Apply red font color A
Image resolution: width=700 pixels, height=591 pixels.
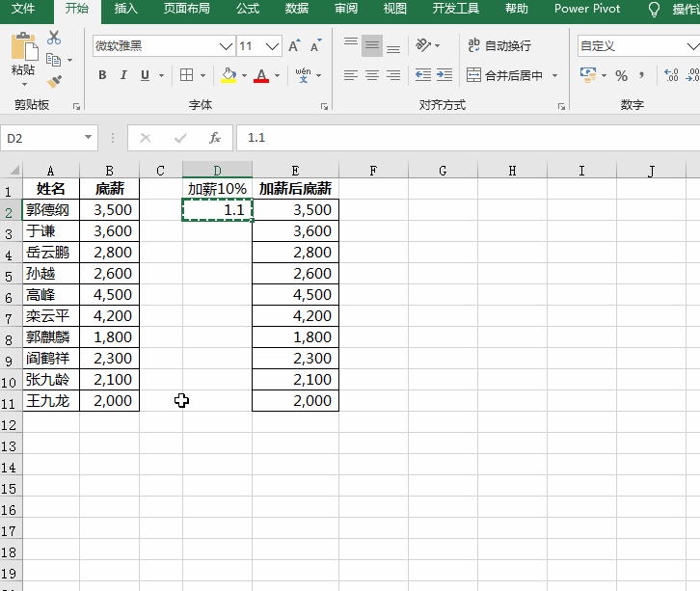tap(261, 75)
